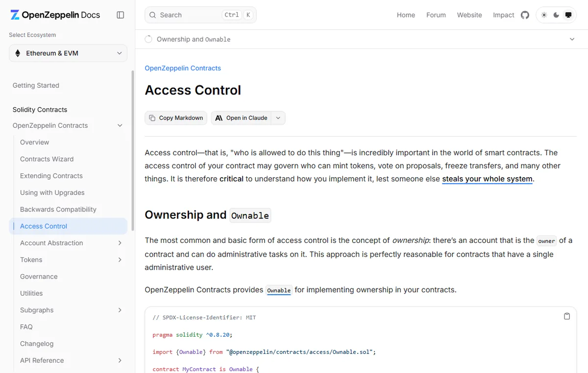Expand the Subgraphs submenu chevron
The image size is (588, 373).
point(120,310)
